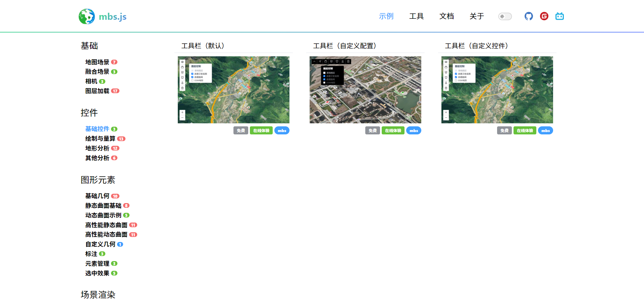Select 其他分析 in sidebar
The width and height of the screenshot is (644, 308).
tap(97, 158)
